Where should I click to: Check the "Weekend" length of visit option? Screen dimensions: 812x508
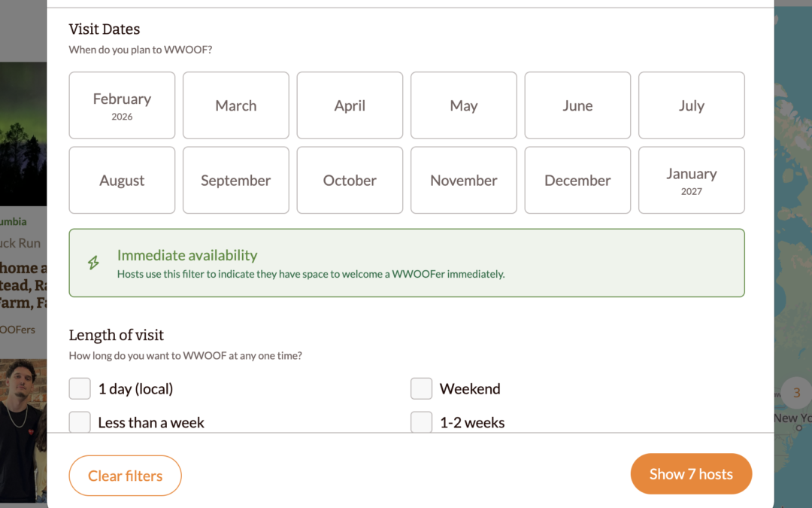421,388
